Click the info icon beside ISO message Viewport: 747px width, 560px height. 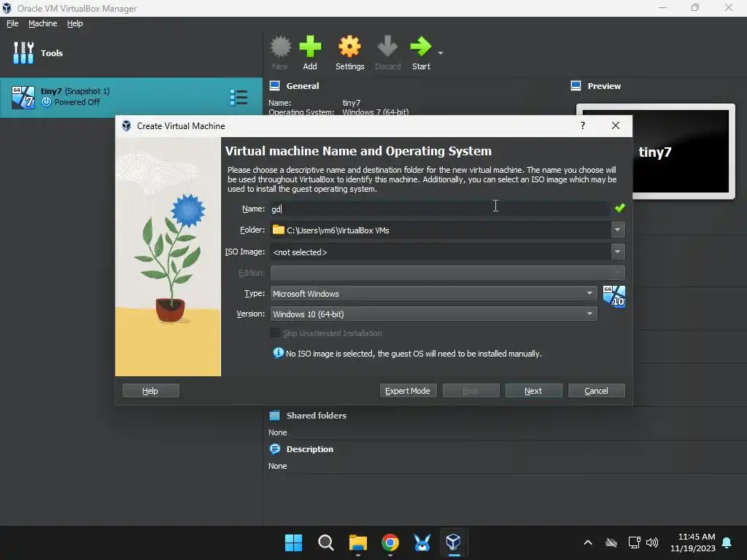(278, 353)
